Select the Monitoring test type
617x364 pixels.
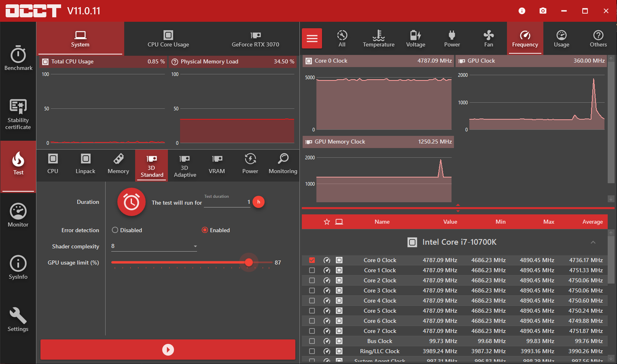pos(283,164)
